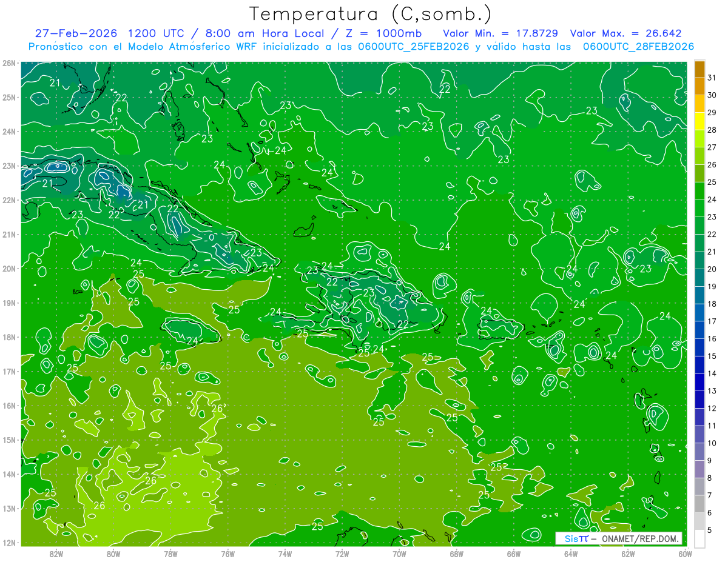The width and height of the screenshot is (728, 562).
Task: Click the color scale label '13'
Action: point(712,391)
